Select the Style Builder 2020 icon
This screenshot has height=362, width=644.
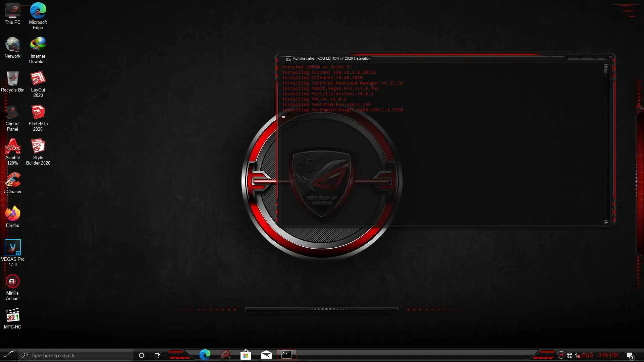pyautogui.click(x=38, y=146)
